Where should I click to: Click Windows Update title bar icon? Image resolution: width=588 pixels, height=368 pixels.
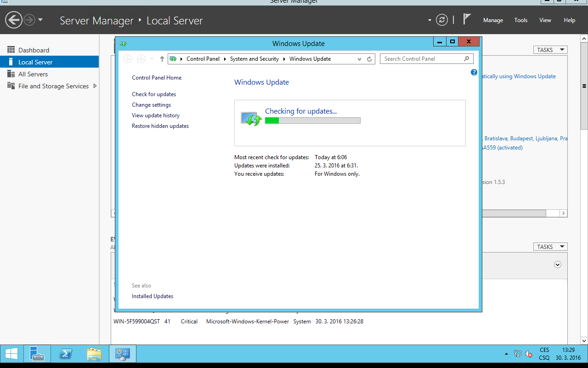click(x=123, y=44)
